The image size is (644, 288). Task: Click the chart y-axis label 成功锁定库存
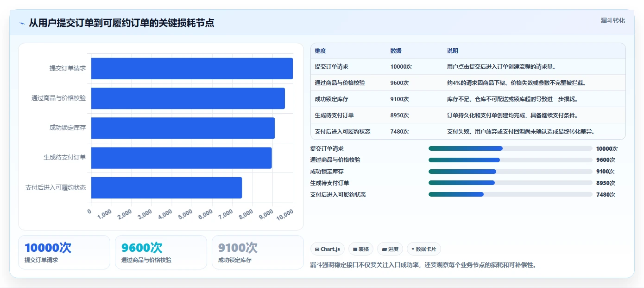coord(68,128)
